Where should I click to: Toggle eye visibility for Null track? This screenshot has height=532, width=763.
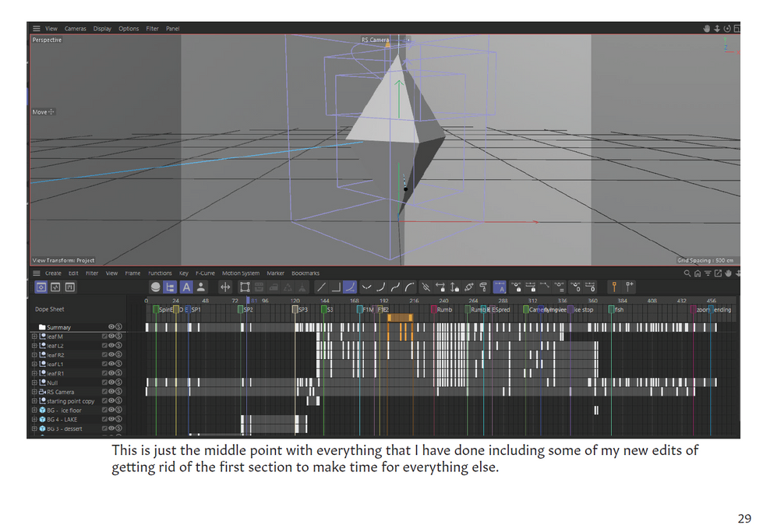tap(111, 382)
